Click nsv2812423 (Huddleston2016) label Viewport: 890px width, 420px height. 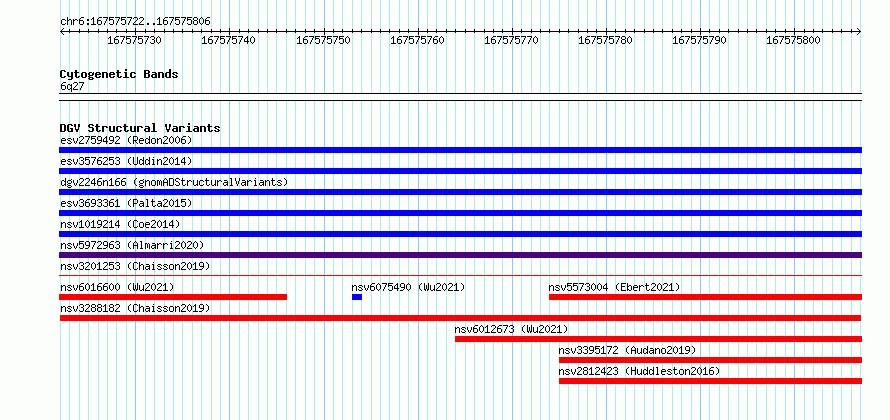[x=639, y=371]
